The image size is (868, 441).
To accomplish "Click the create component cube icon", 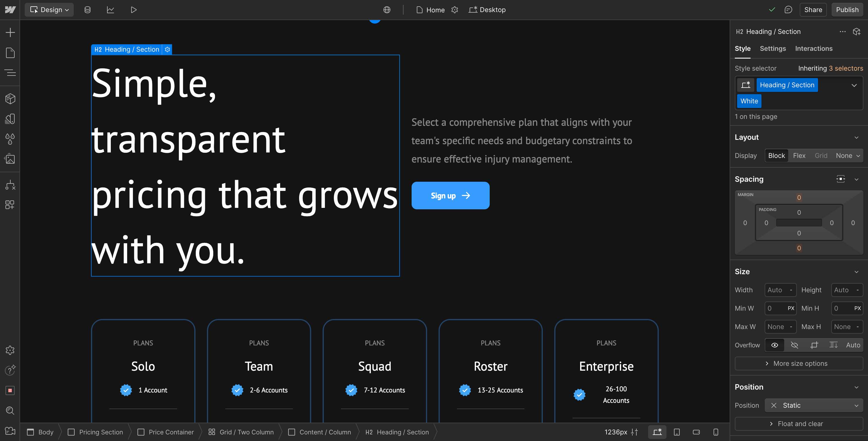I will pyautogui.click(x=856, y=32).
